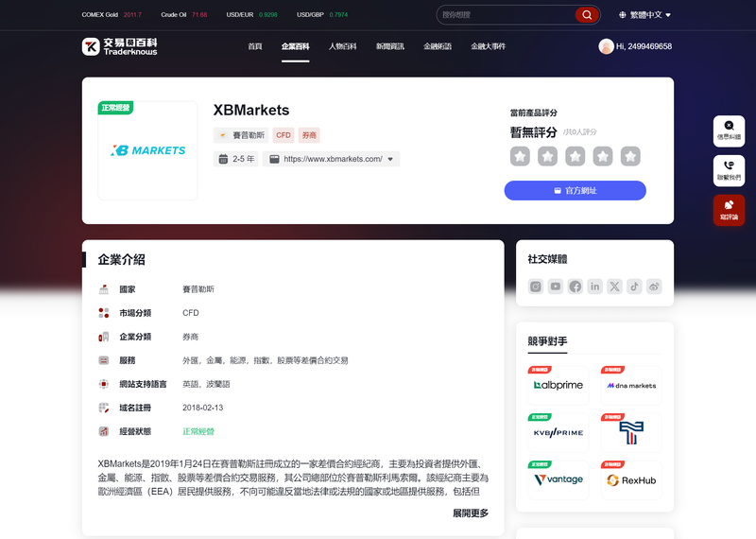
Task: Open YouTube social media icon
Action: tap(556, 287)
